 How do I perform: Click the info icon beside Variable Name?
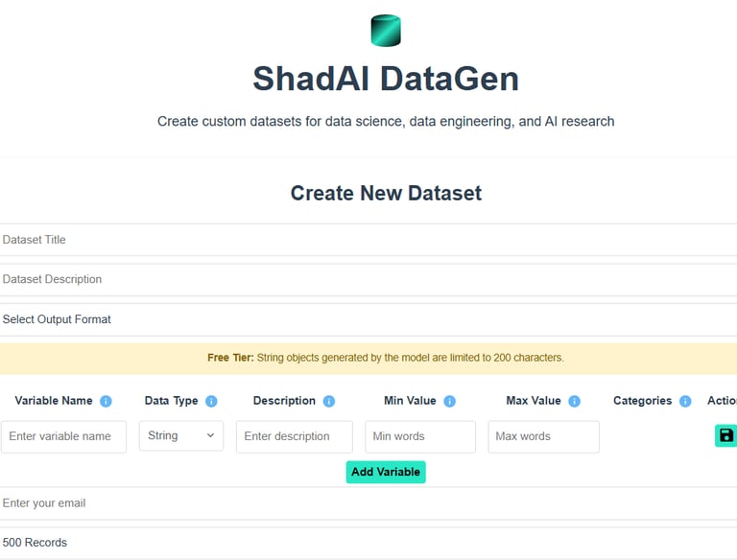tap(106, 402)
